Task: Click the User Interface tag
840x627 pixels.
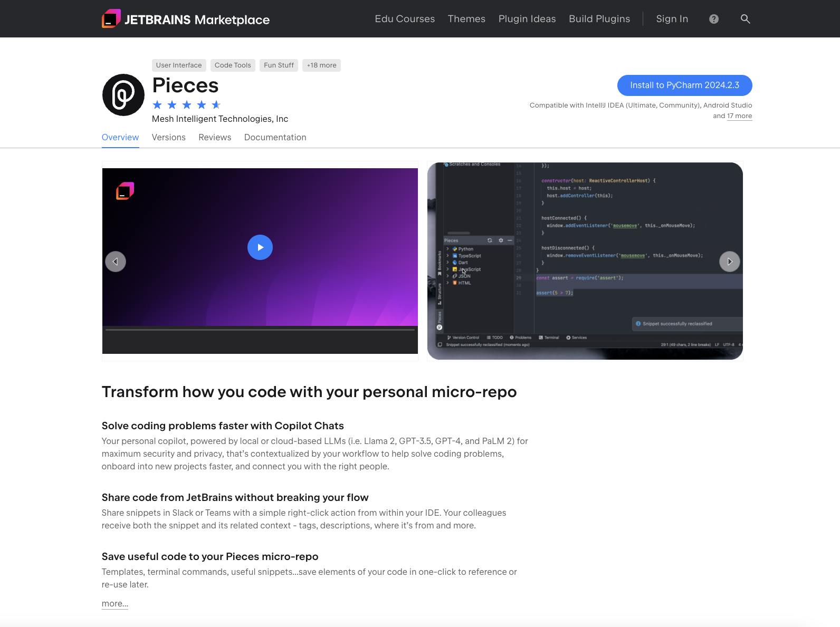Action: (x=179, y=65)
